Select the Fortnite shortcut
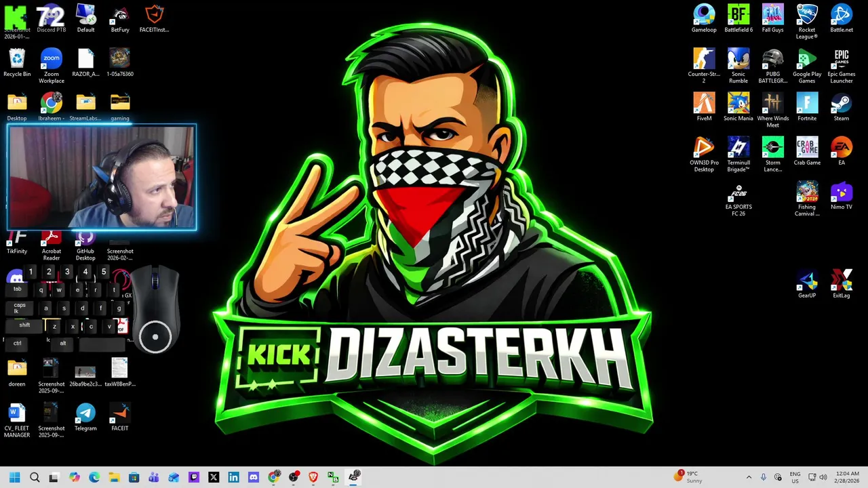Image resolution: width=868 pixels, height=488 pixels. 807,107
